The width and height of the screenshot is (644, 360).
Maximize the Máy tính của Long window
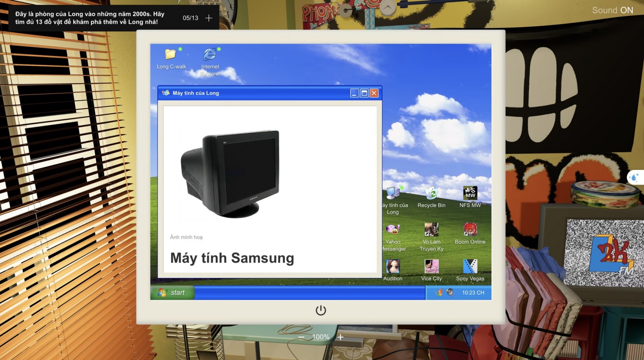pos(364,93)
